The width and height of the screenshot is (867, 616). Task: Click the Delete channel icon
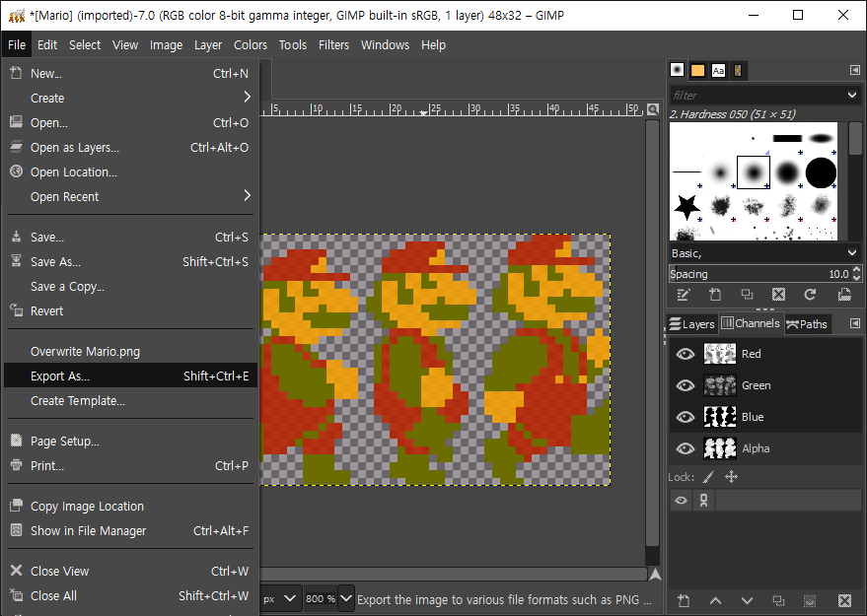click(x=844, y=600)
